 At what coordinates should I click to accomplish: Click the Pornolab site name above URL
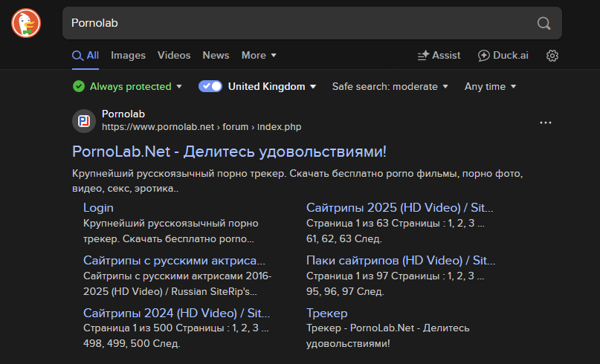coord(123,114)
